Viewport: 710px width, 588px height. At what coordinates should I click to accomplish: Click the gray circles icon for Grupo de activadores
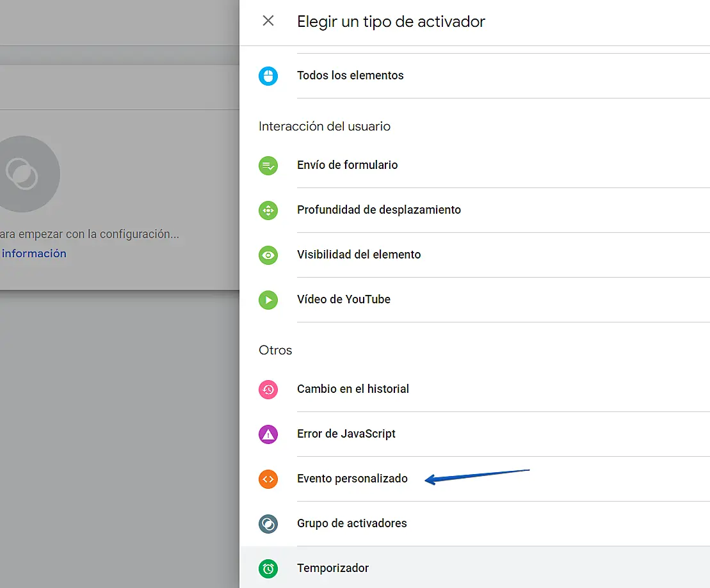268,524
